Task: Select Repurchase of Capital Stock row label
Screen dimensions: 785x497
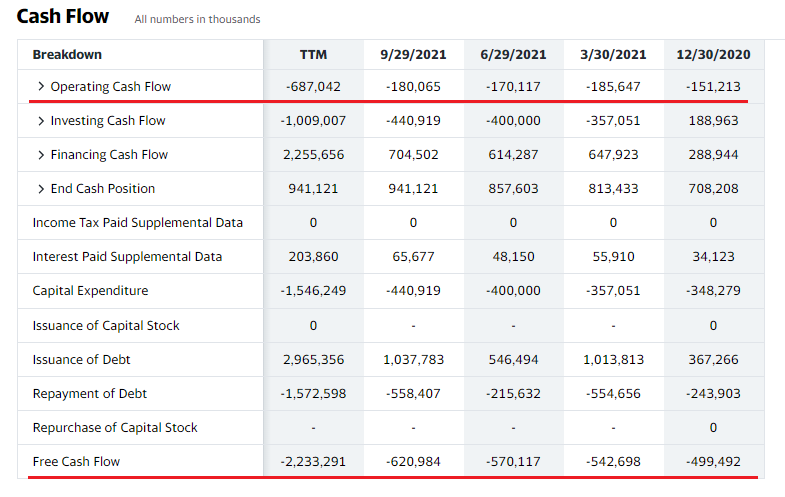Action: pos(115,428)
